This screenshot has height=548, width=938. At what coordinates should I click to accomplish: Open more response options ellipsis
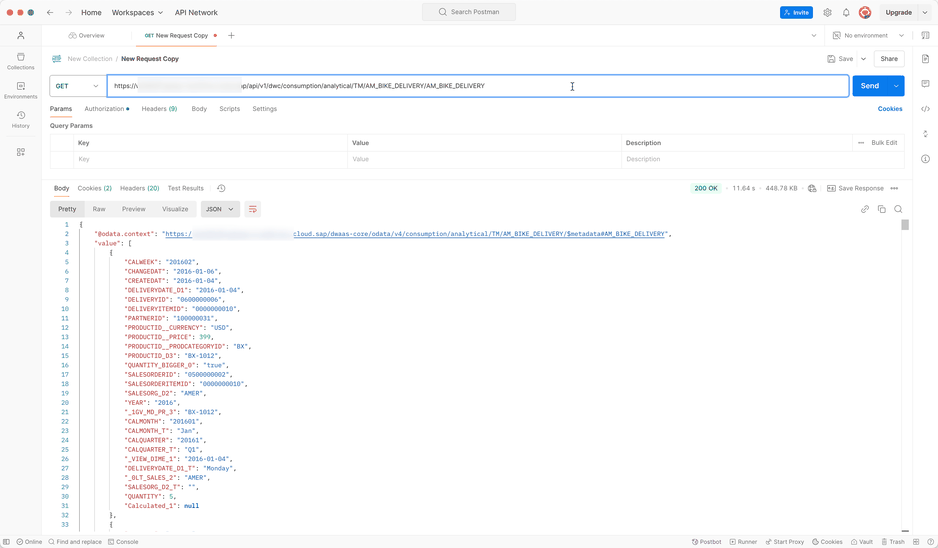click(894, 188)
